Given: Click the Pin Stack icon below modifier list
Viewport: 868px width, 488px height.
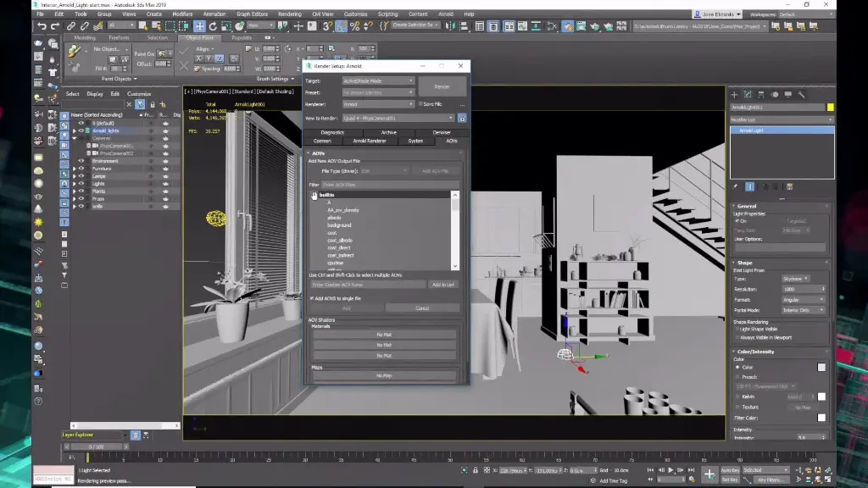Looking at the screenshot, I should point(735,187).
